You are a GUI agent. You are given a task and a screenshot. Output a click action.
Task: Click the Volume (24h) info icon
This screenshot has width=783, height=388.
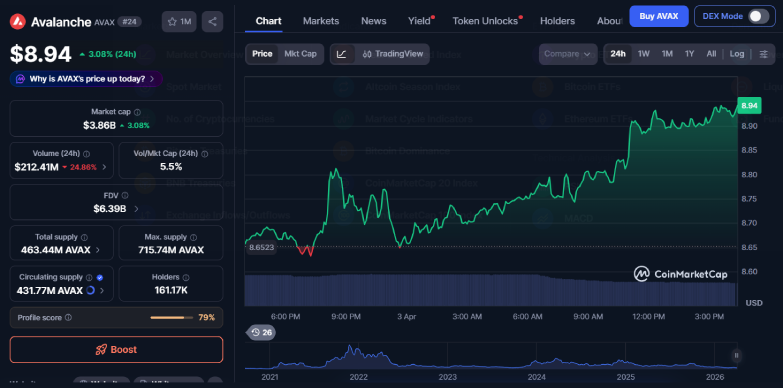[86, 154]
